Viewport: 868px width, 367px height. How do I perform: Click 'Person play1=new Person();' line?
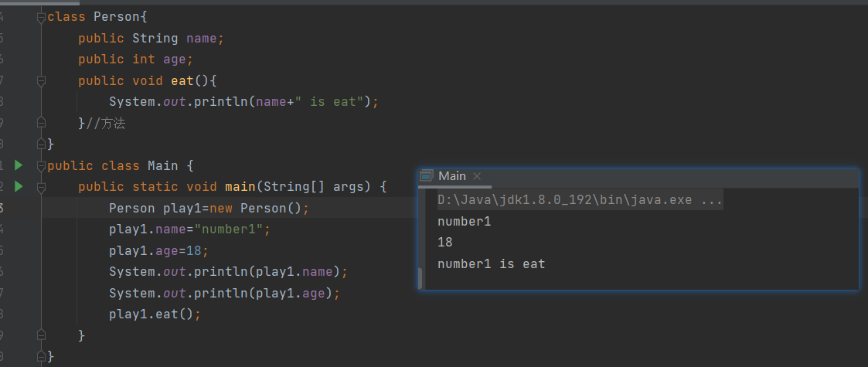tap(208, 208)
